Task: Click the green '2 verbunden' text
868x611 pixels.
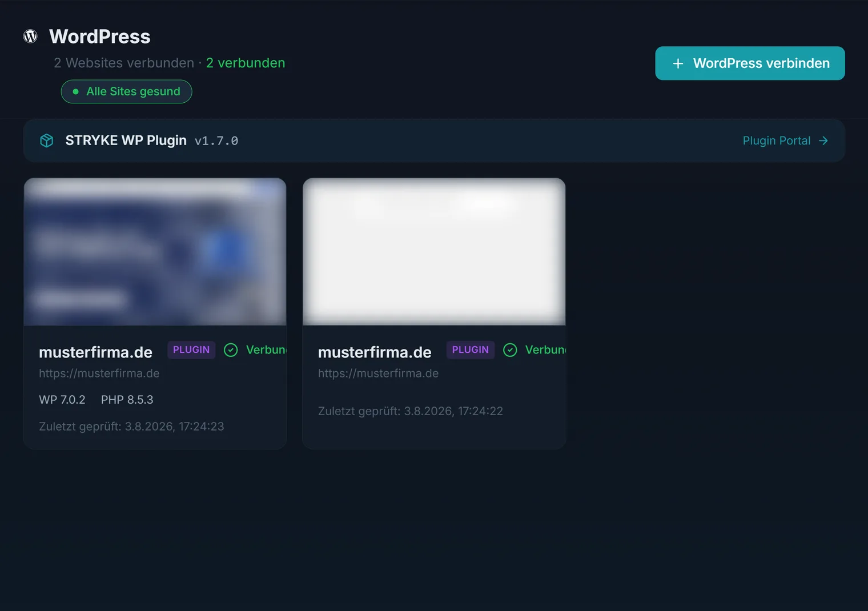Action: (x=246, y=63)
